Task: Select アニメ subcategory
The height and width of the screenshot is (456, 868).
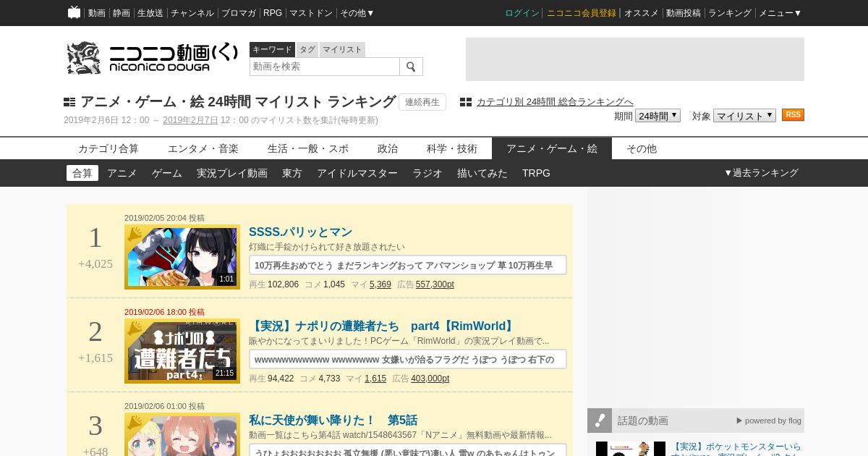Action: pyautogui.click(x=122, y=173)
